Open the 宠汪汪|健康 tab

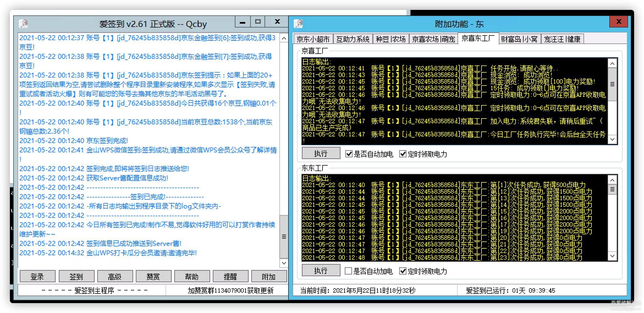click(x=562, y=39)
